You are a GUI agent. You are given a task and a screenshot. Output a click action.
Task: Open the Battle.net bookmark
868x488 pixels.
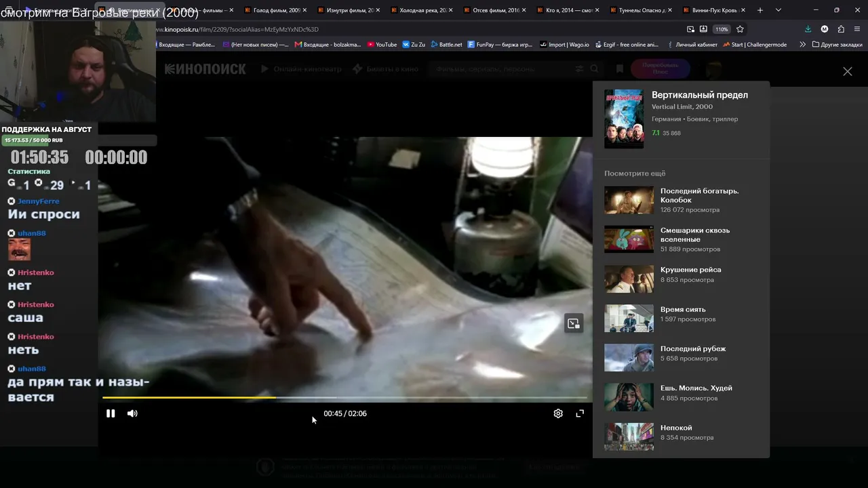pyautogui.click(x=446, y=45)
